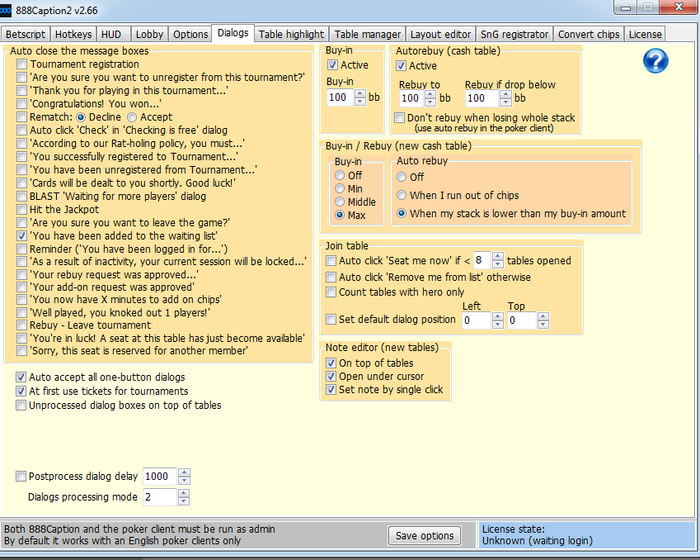Increase Postprocess dialog delay with up arrow
Screen dimensions: 700x560
coord(184,472)
